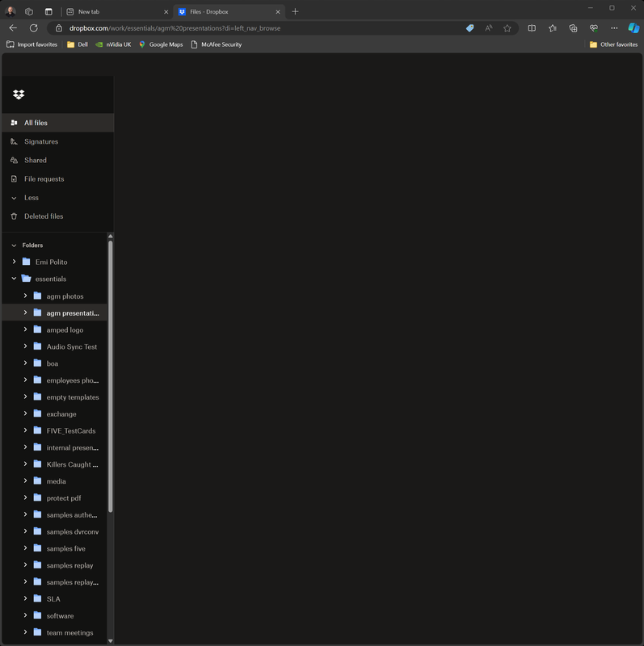Go back in browser history
The image size is (644, 646).
click(x=13, y=28)
